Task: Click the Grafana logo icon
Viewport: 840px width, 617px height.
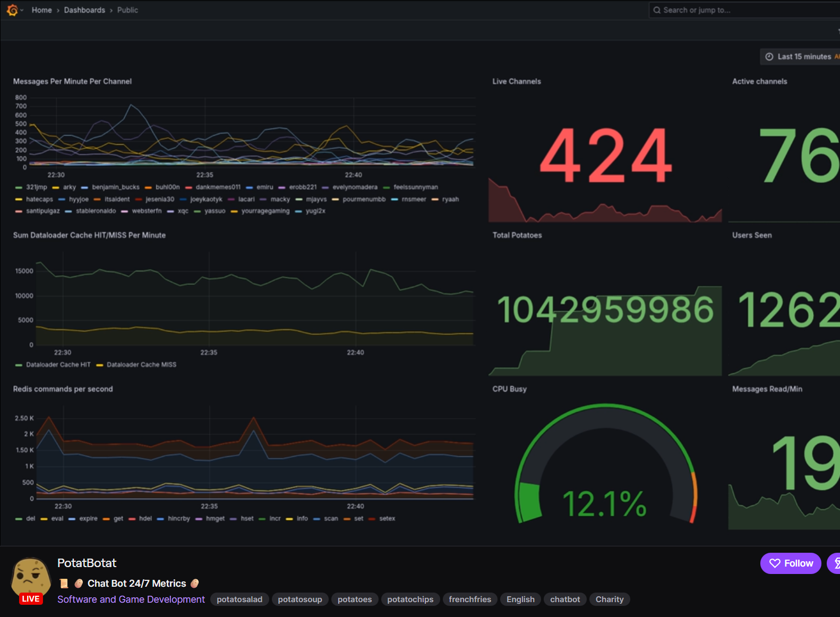Action: coord(12,10)
